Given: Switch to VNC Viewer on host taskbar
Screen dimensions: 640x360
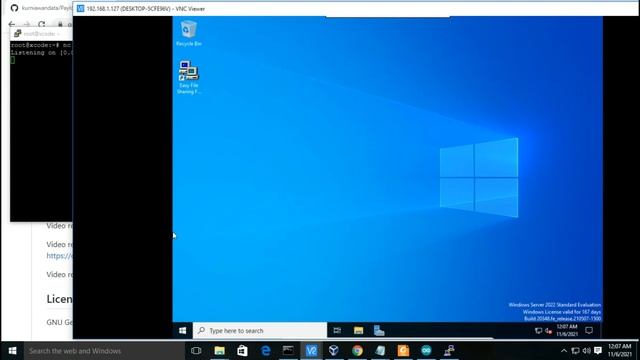Looking at the screenshot, I should [311, 351].
